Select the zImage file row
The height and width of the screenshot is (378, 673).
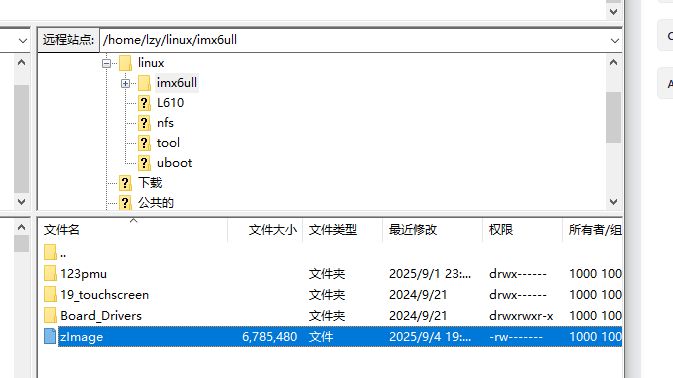330,337
